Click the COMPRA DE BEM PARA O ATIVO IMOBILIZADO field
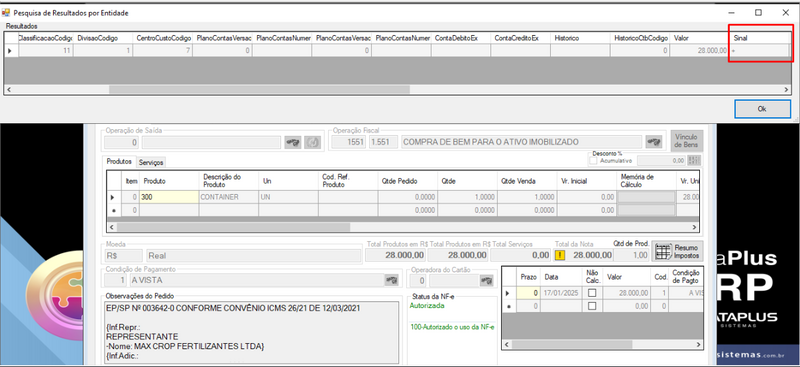Image resolution: width=800 pixels, height=367 pixels. point(520,142)
